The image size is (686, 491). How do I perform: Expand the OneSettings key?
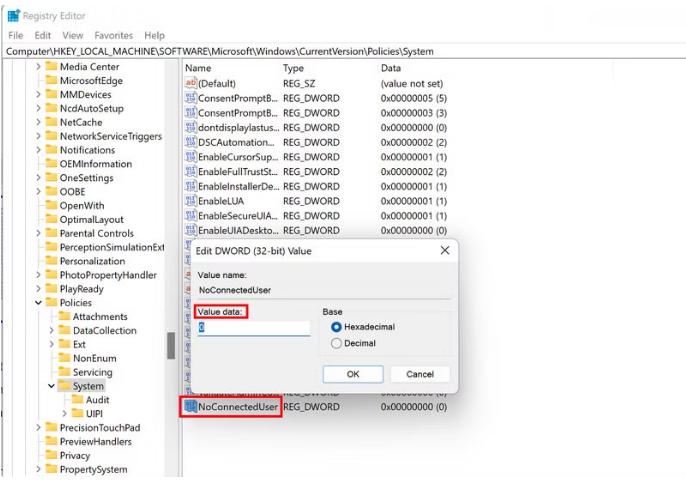click(38, 178)
